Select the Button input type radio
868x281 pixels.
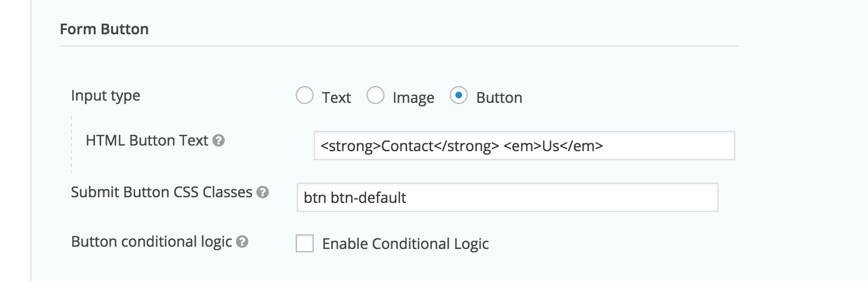coord(459,96)
